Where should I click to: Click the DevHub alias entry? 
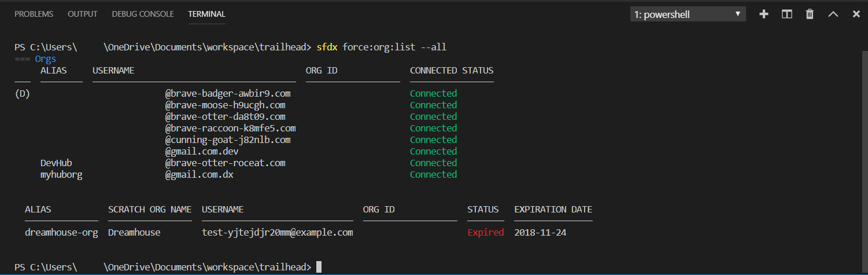[56, 163]
